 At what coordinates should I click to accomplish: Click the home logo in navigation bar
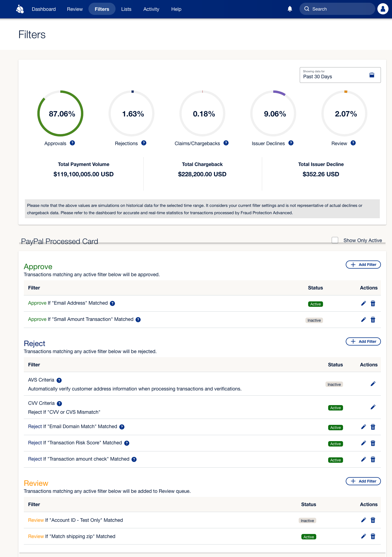[20, 9]
